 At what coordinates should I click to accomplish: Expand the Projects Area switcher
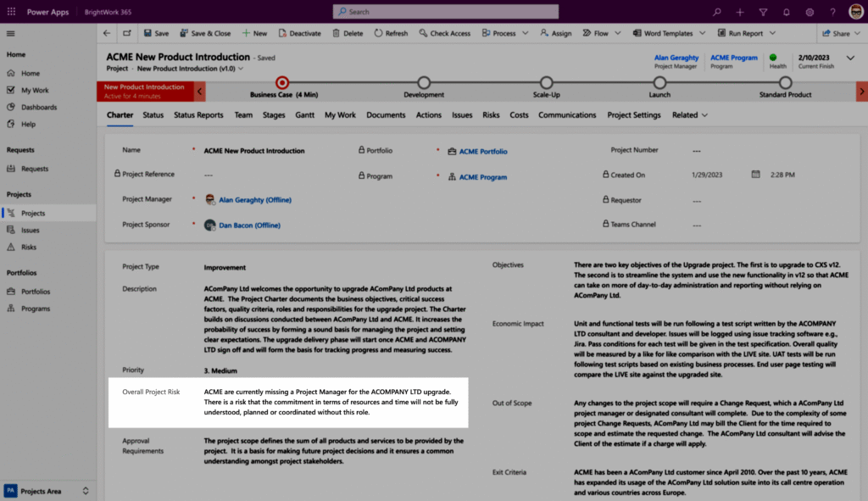coord(85,491)
